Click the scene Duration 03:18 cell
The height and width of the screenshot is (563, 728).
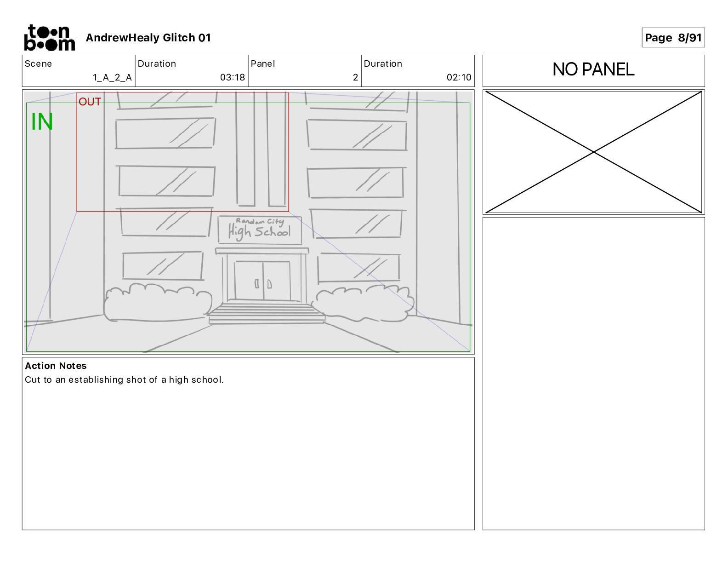click(x=192, y=71)
